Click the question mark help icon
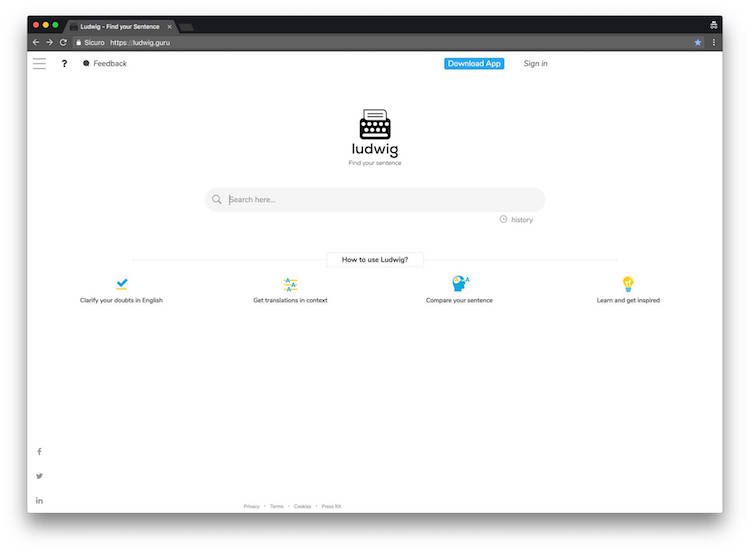750x552 pixels. point(64,64)
